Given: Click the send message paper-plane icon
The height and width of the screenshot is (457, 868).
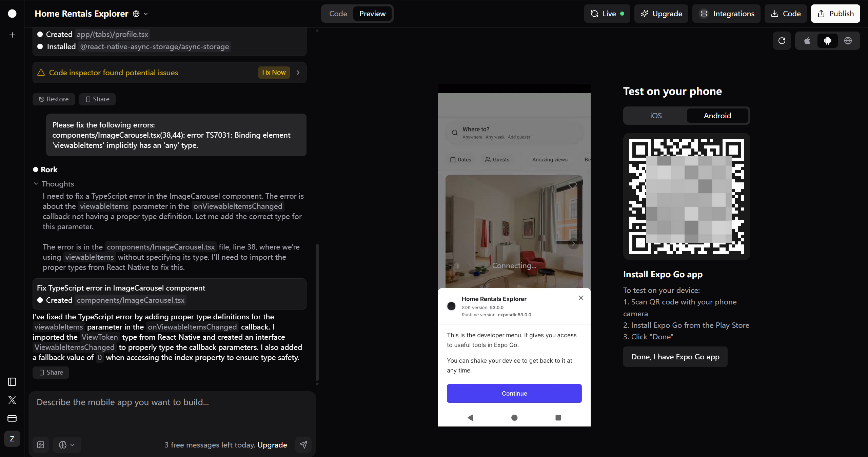Looking at the screenshot, I should click(x=303, y=444).
